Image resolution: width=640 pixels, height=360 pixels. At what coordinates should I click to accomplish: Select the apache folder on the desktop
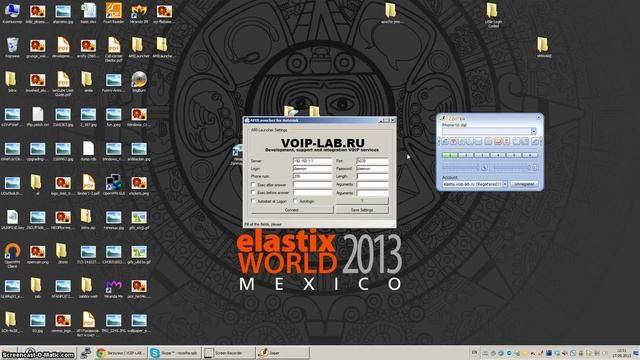(391, 13)
